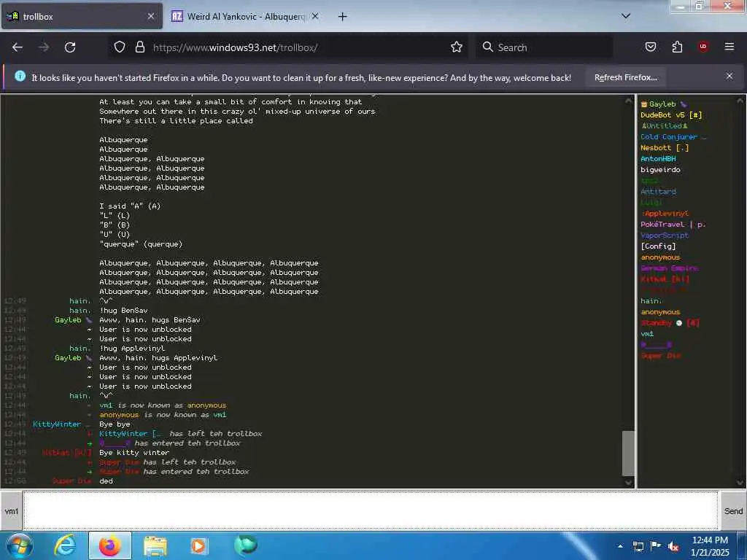Click the chat scrollbar down arrow
The image size is (747, 560).
coord(628,483)
